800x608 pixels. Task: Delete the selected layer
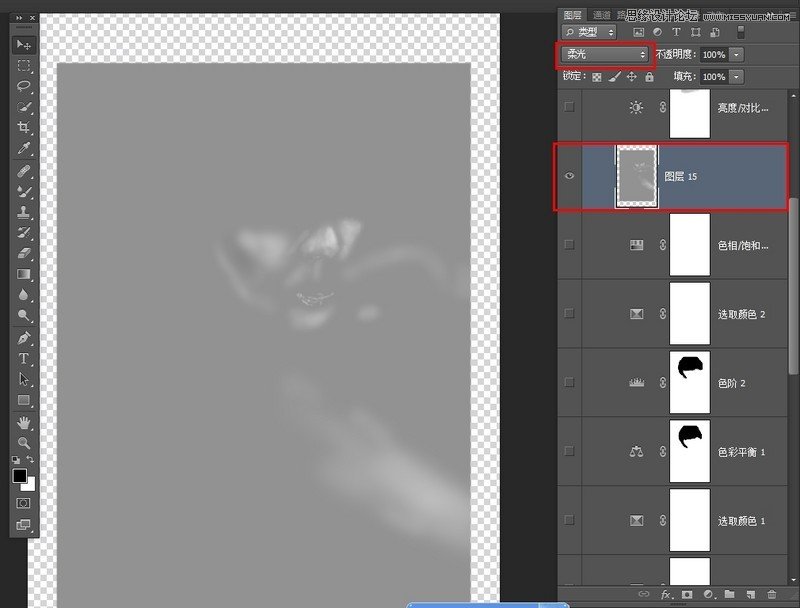pyautogui.click(x=772, y=594)
